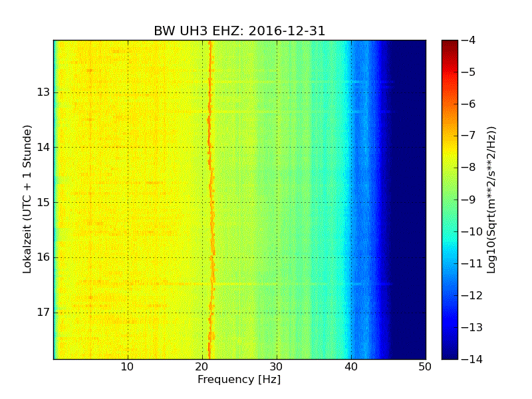The height and width of the screenshot is (399, 532).
Task: Click y-axis tick label 17
Action: 43,312
